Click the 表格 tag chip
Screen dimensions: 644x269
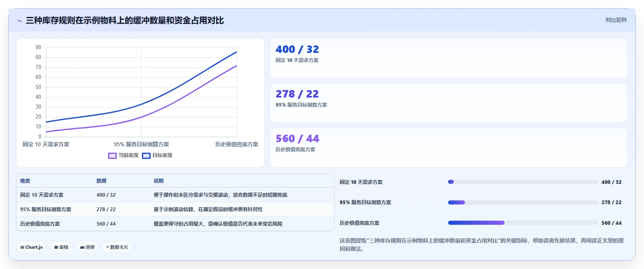coord(61,247)
